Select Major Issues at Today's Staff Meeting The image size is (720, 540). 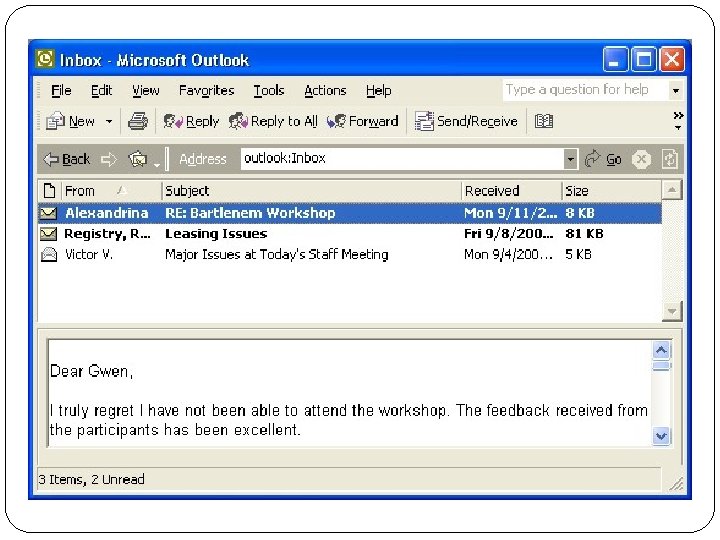[x=349, y=254]
